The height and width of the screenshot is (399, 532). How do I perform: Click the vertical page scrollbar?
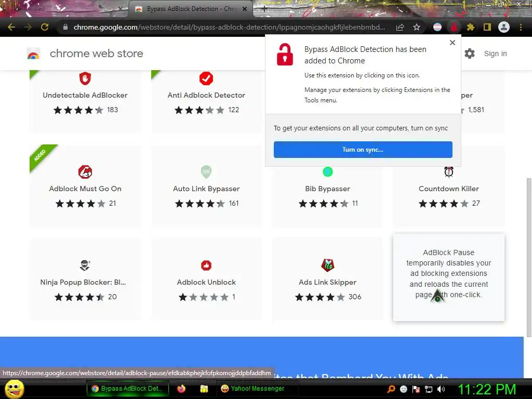(x=528, y=257)
